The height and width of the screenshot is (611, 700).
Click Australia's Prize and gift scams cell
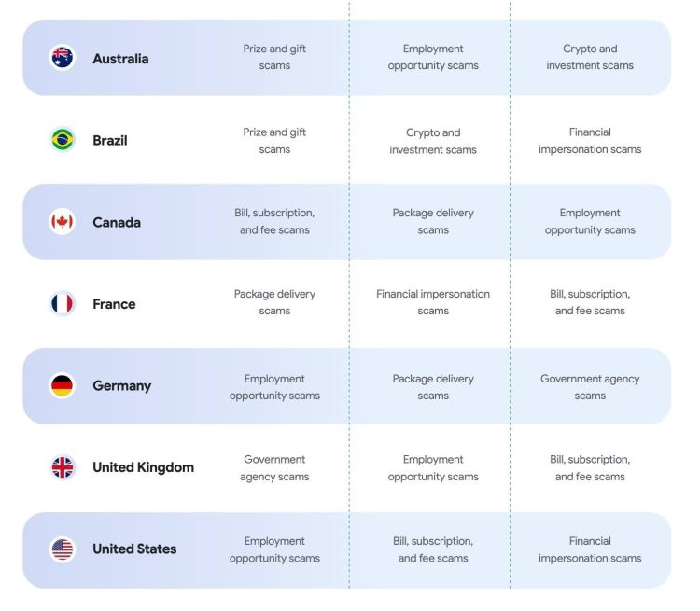tap(274, 57)
